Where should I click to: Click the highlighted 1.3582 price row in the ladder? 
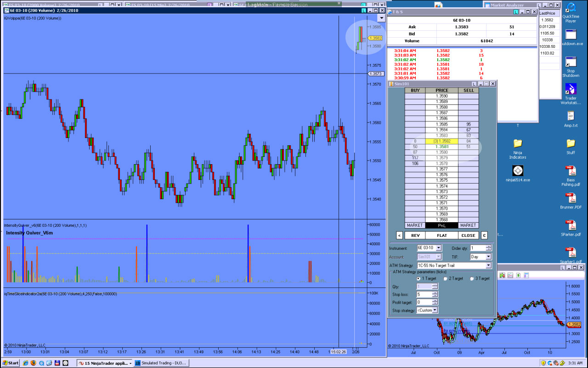coord(441,141)
